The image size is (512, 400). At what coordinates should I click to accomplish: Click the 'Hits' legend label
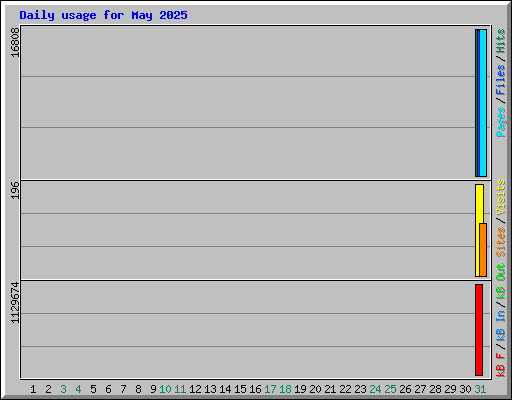tap(501, 41)
